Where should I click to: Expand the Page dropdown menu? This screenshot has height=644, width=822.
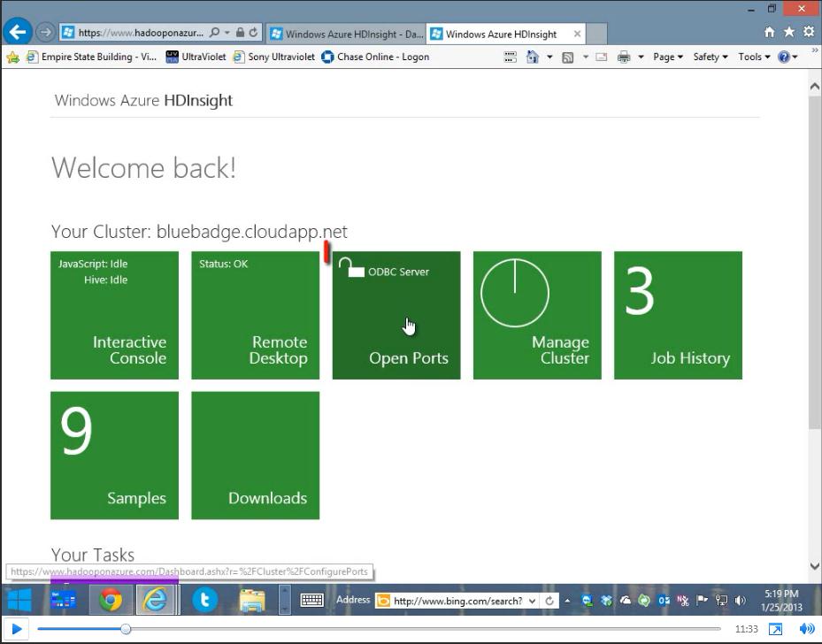pyautogui.click(x=667, y=57)
